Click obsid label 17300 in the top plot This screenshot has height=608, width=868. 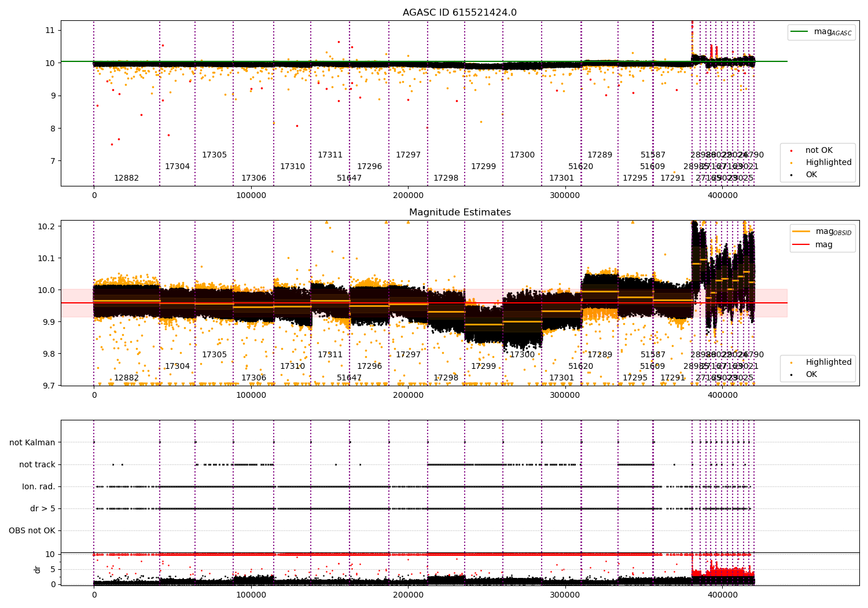[x=522, y=155]
